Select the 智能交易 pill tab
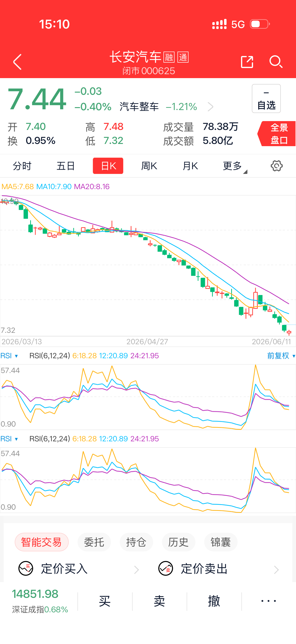The height and width of the screenshot is (644, 296). coord(41,542)
